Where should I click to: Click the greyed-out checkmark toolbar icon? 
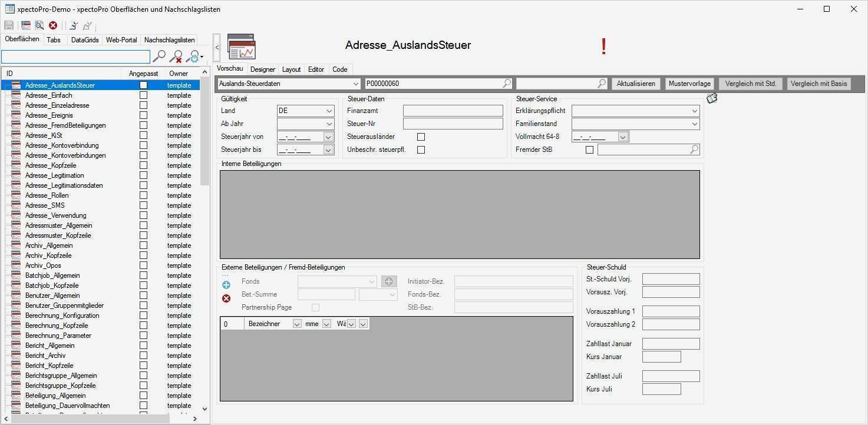87,25
